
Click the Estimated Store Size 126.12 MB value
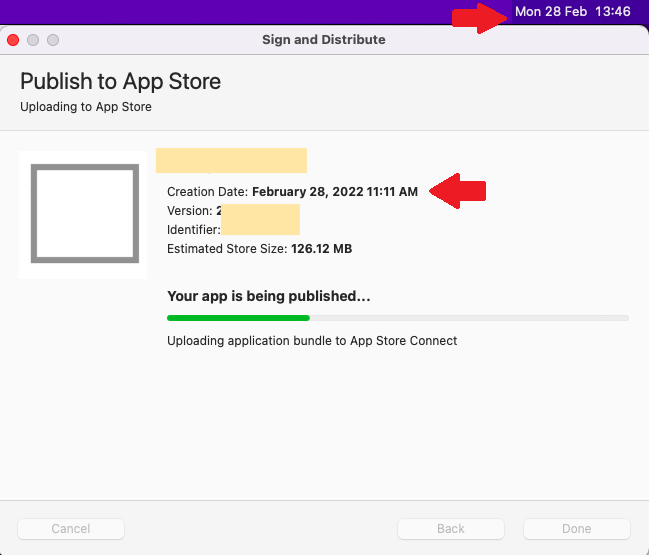coord(321,249)
